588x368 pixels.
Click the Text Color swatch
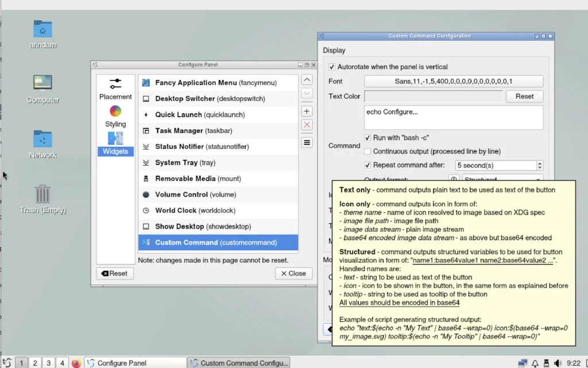[x=433, y=97]
